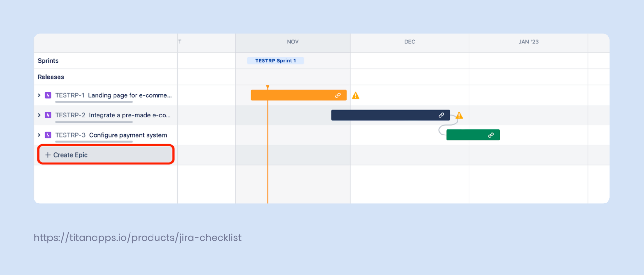The height and width of the screenshot is (275, 644).
Task: Open the link icon on the orange TESTRP-1 bar
Action: 338,95
